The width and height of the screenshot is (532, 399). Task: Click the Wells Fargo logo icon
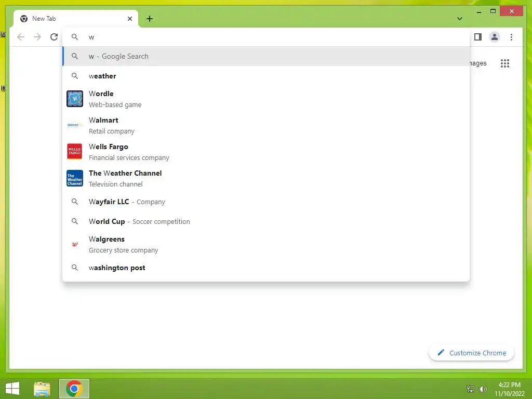(x=75, y=152)
